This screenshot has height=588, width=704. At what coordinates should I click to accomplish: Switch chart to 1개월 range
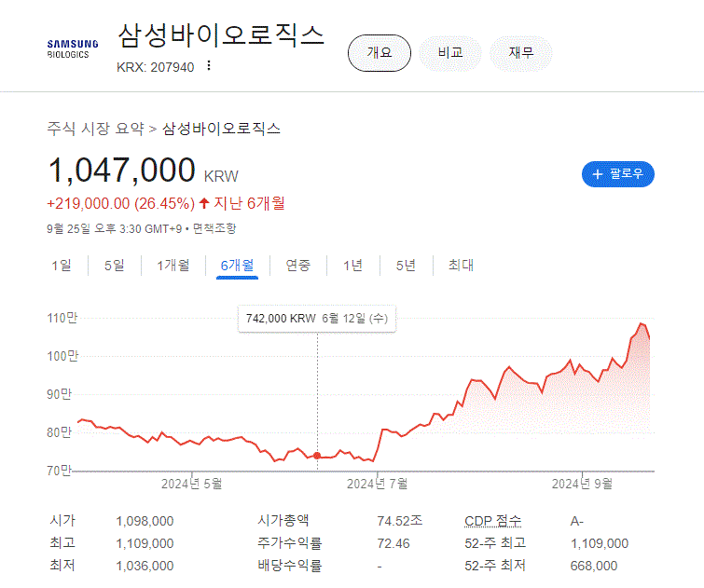pyautogui.click(x=173, y=266)
